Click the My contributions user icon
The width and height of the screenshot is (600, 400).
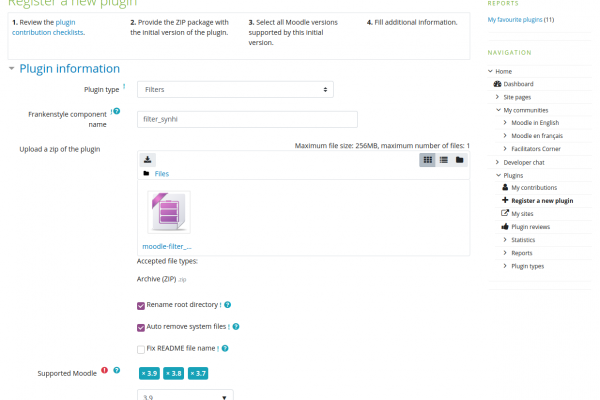click(x=505, y=187)
